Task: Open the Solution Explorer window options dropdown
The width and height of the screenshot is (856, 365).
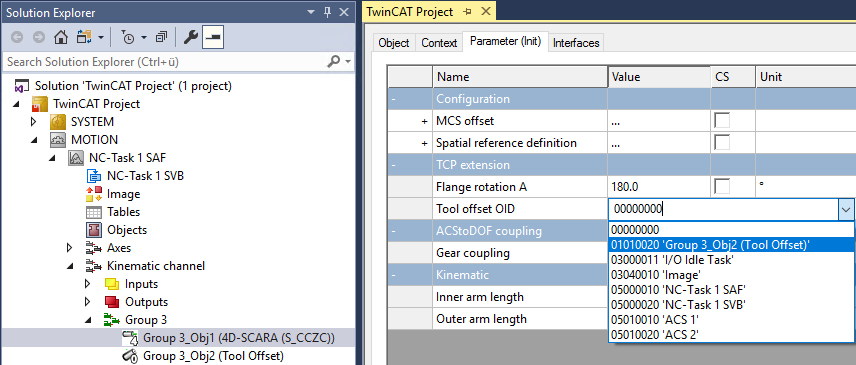Action: pyautogui.click(x=311, y=12)
